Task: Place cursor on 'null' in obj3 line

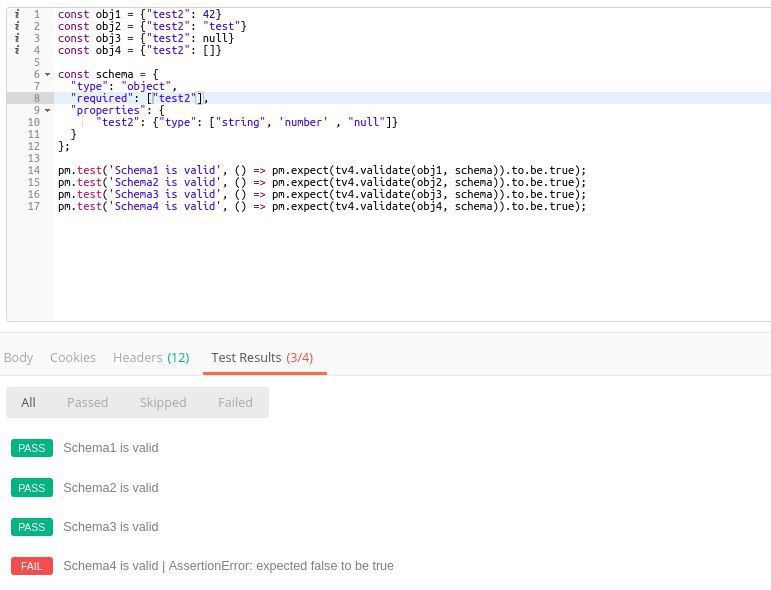Action: pos(215,38)
